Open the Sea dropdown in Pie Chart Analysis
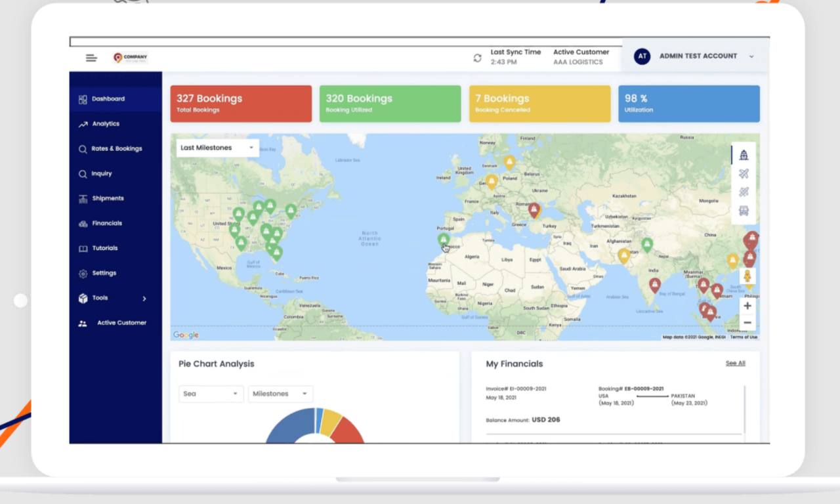 [211, 394]
